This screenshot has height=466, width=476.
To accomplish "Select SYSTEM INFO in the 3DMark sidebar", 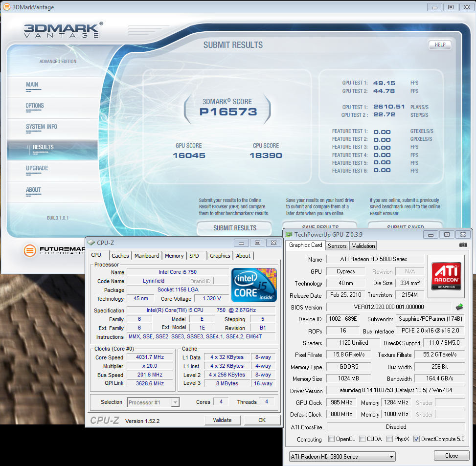I will (x=42, y=127).
